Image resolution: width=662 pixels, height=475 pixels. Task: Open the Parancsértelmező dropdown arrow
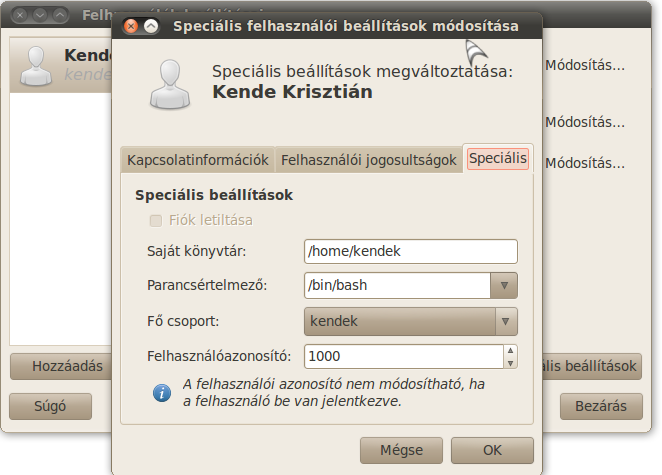pyautogui.click(x=504, y=285)
